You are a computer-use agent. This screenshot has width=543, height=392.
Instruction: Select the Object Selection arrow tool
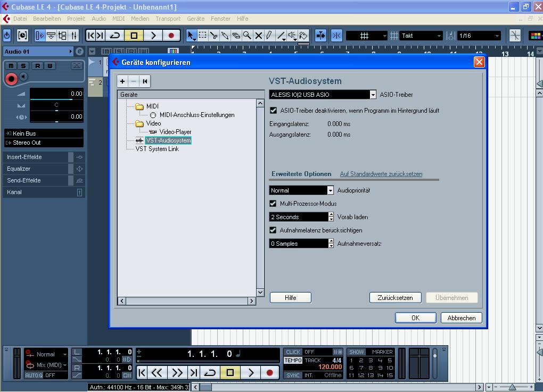pyautogui.click(x=191, y=35)
